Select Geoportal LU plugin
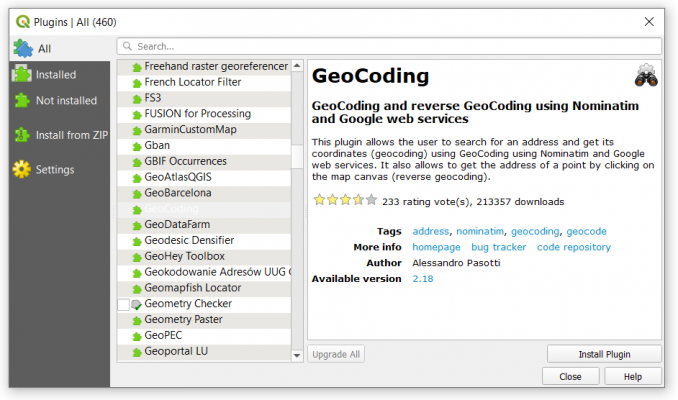This screenshot has width=678, height=400. click(x=204, y=351)
